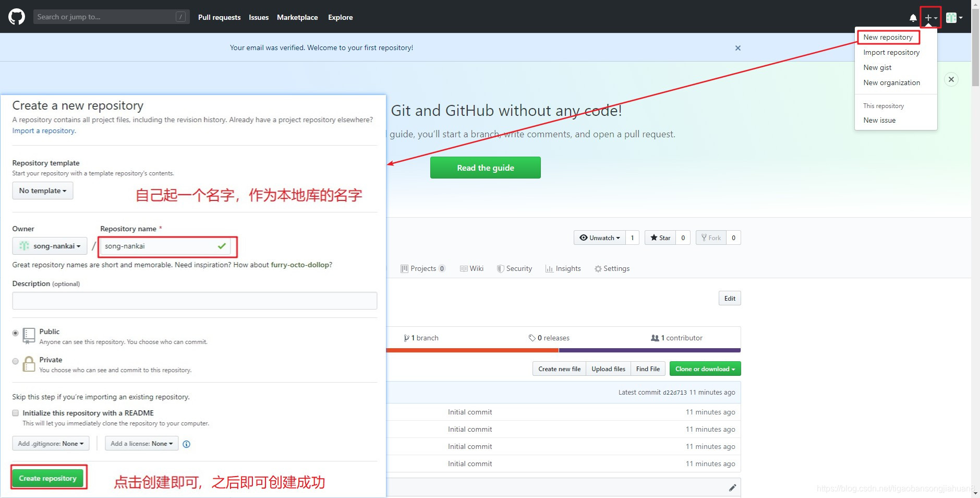View the 1 branch link
Screen dimensions: 980x498
(421, 338)
